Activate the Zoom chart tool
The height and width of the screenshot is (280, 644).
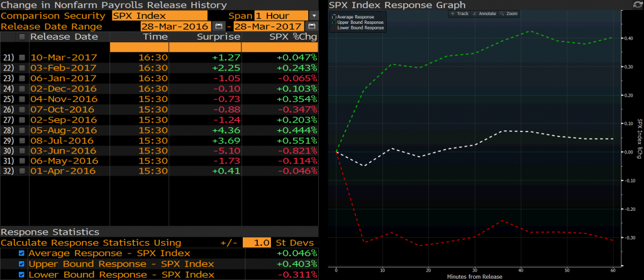point(508,14)
